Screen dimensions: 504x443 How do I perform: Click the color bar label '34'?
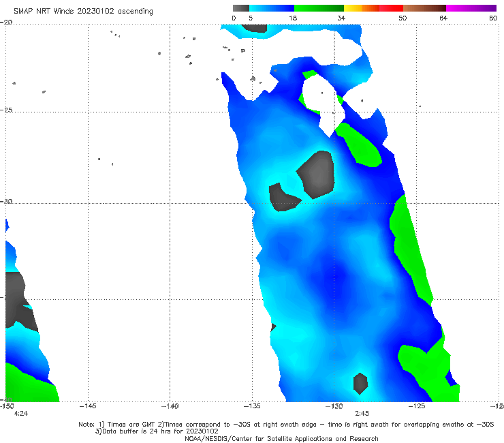tap(341, 18)
